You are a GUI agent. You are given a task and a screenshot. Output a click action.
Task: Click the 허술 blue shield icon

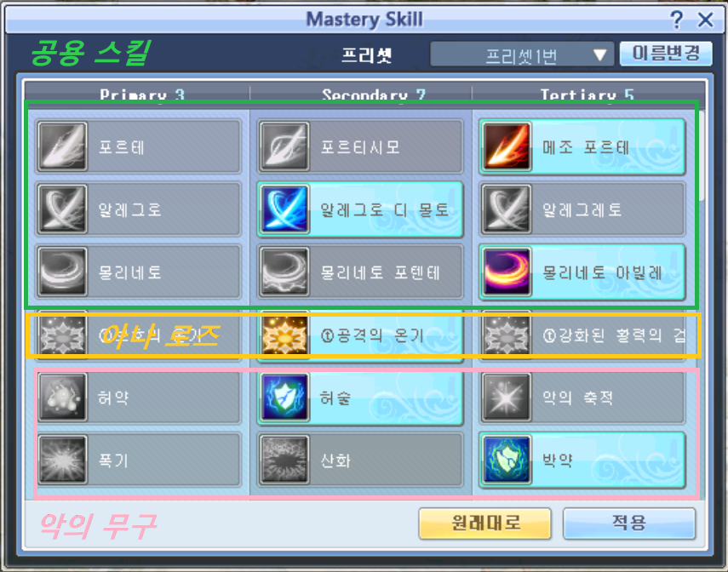pos(284,398)
